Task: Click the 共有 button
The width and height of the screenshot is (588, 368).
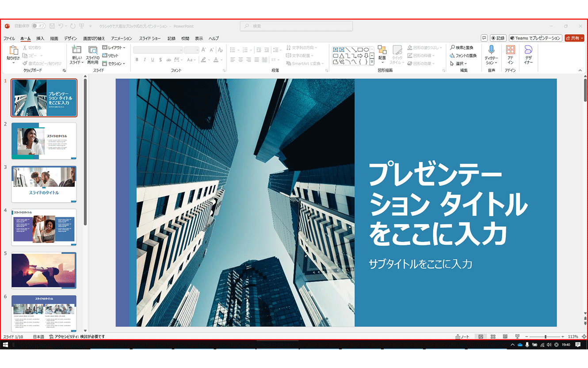Action: click(x=574, y=38)
